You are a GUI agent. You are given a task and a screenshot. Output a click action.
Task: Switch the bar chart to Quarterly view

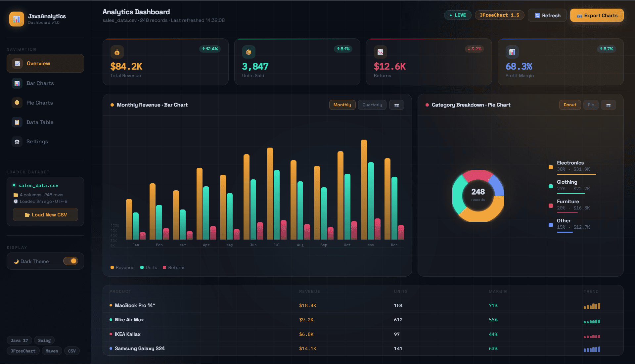click(372, 105)
